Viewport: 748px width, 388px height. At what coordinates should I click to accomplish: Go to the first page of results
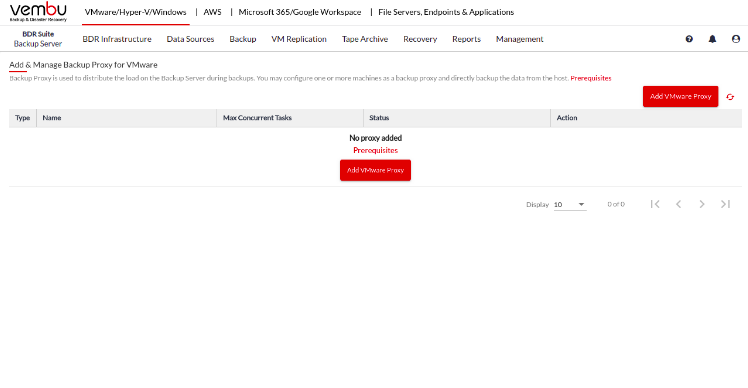655,204
